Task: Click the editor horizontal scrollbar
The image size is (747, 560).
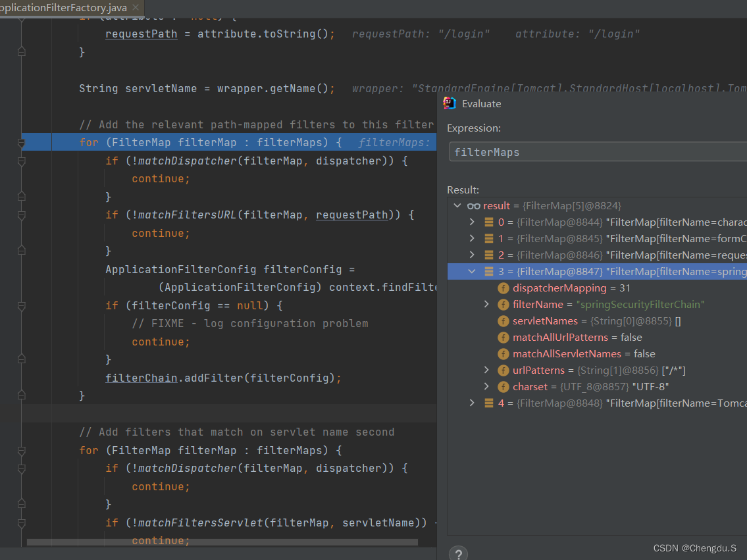Action: pos(222,542)
